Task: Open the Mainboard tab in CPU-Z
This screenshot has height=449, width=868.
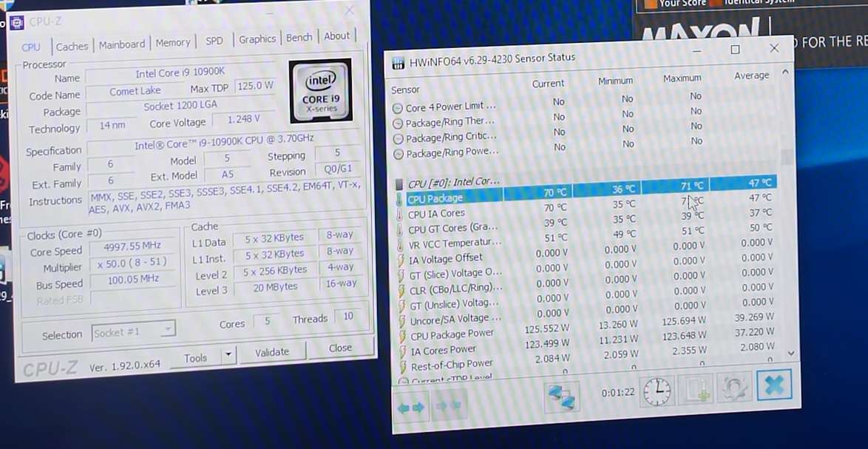Action: [123, 44]
